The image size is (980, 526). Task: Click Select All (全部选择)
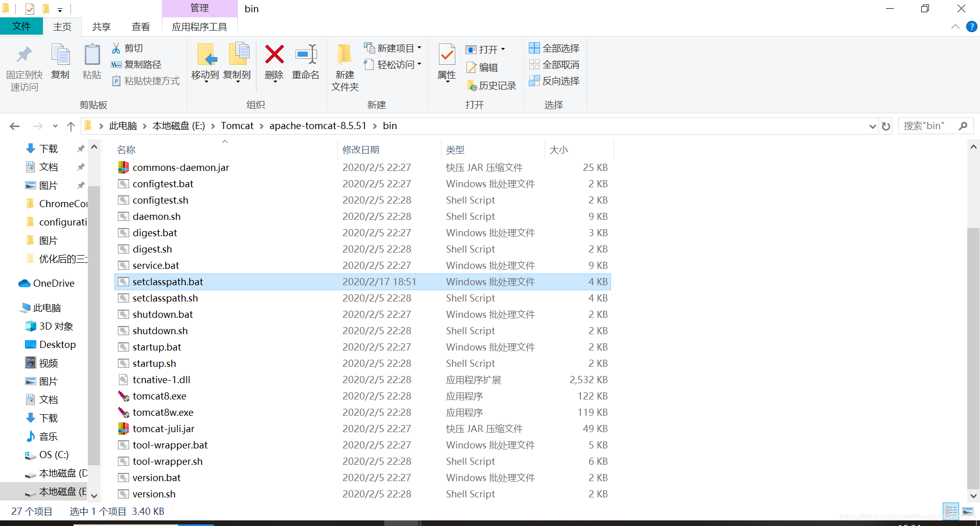point(554,48)
